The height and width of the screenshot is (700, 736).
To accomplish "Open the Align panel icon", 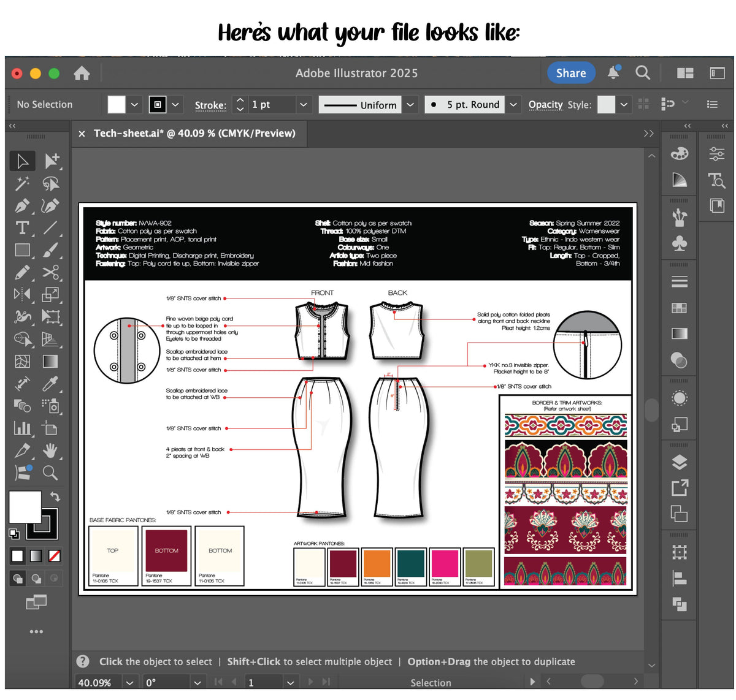I will [679, 578].
